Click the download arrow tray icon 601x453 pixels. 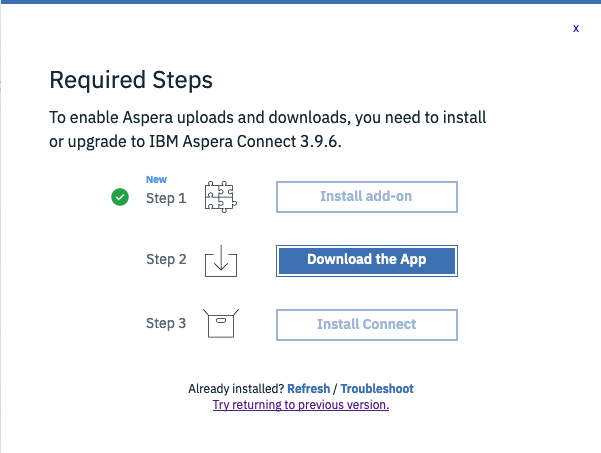click(221, 261)
